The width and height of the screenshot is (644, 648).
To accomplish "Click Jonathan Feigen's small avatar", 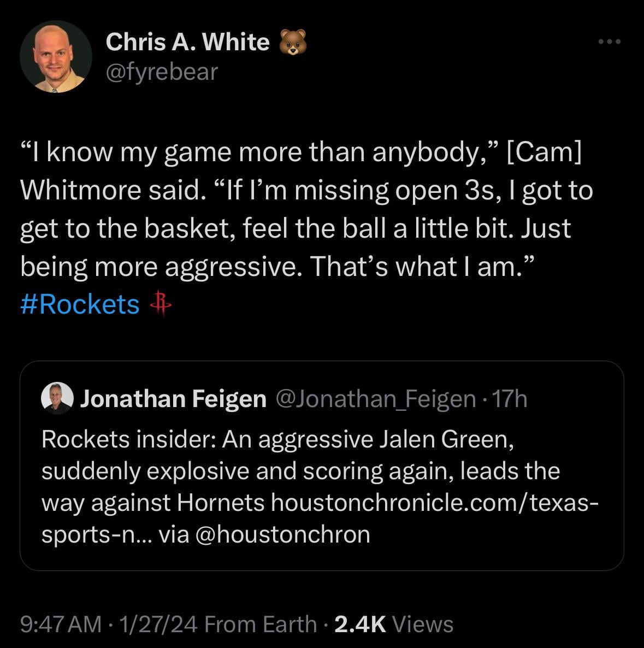I will click(x=57, y=399).
